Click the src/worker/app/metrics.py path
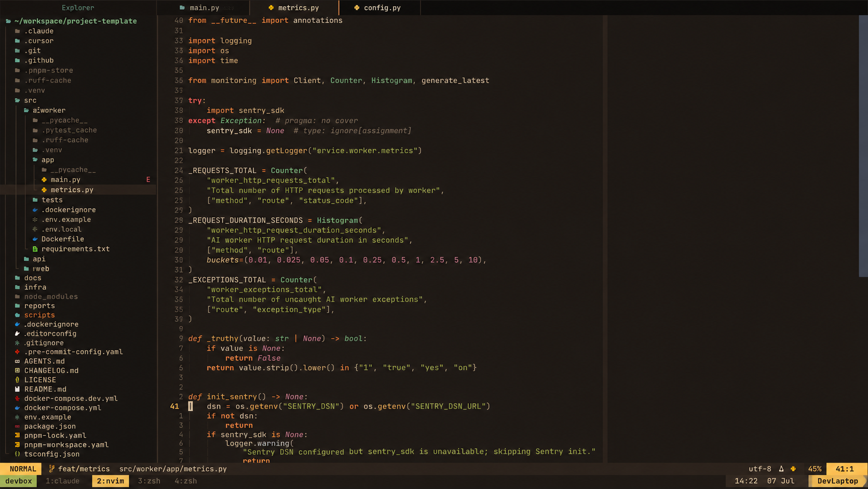The image size is (868, 489). pos(173,469)
